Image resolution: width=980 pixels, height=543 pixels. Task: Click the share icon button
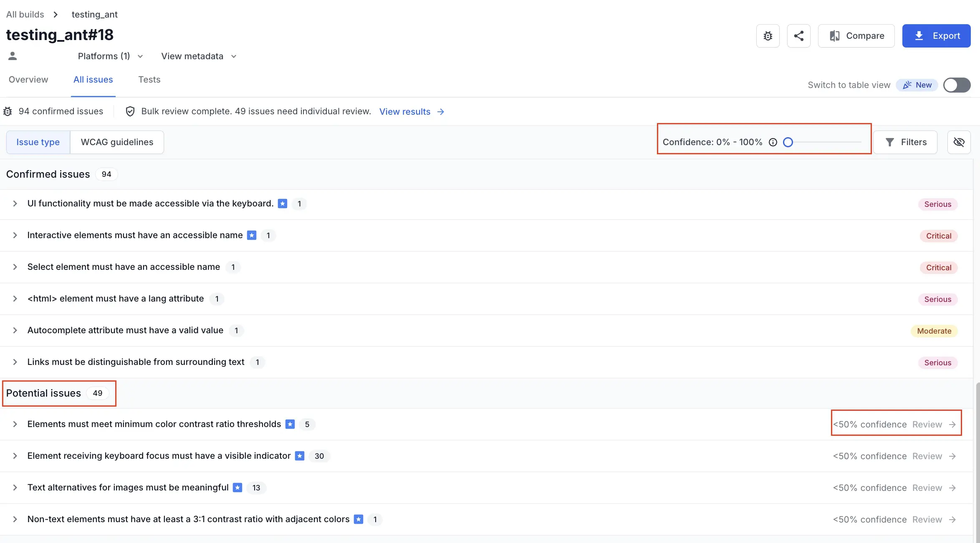pyautogui.click(x=798, y=36)
